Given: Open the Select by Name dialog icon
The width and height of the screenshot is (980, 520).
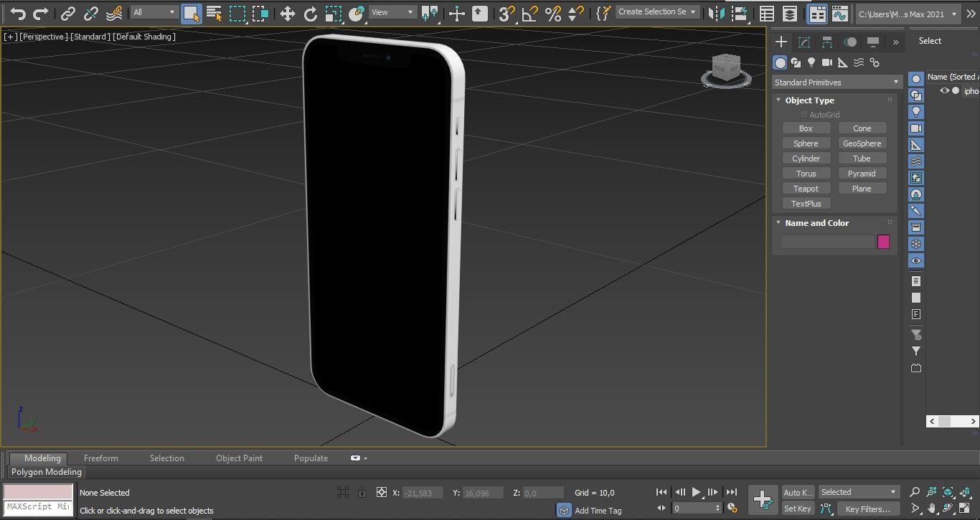Looking at the screenshot, I should pos(214,13).
